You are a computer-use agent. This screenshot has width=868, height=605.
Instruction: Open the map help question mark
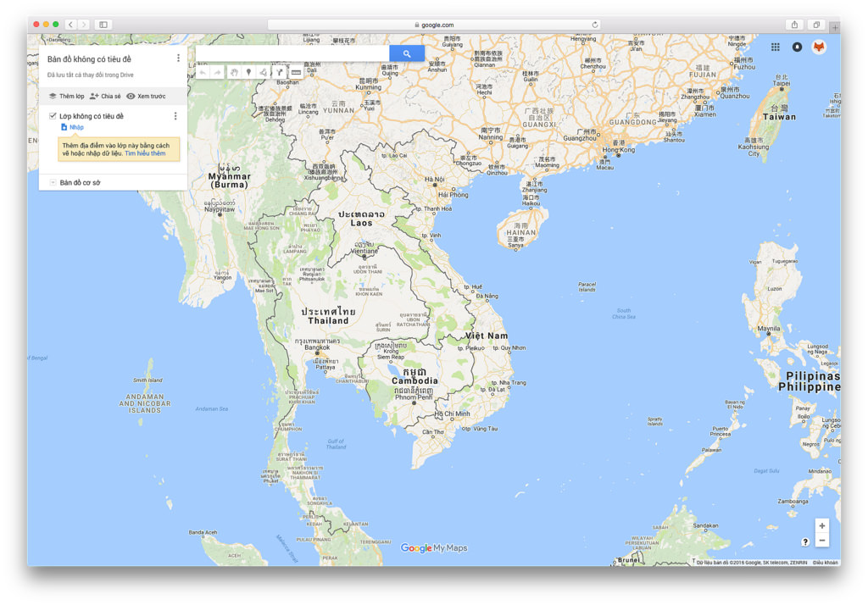click(805, 542)
